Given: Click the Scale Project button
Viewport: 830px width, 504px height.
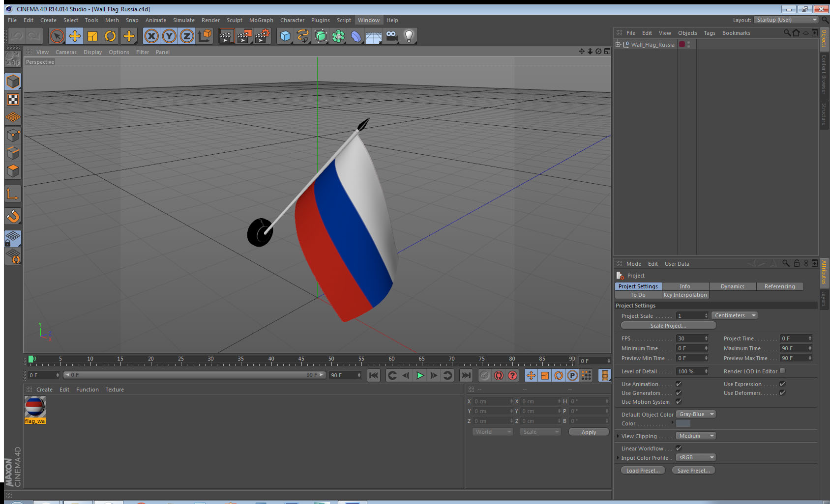Looking at the screenshot, I should click(x=668, y=325).
